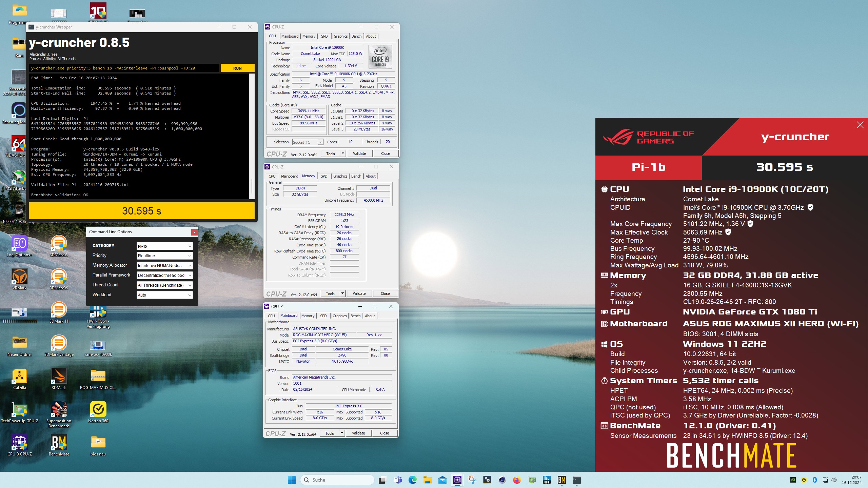
Task: Switch to CPU tab in CPU-Z Mainboard window
Action: (271, 316)
